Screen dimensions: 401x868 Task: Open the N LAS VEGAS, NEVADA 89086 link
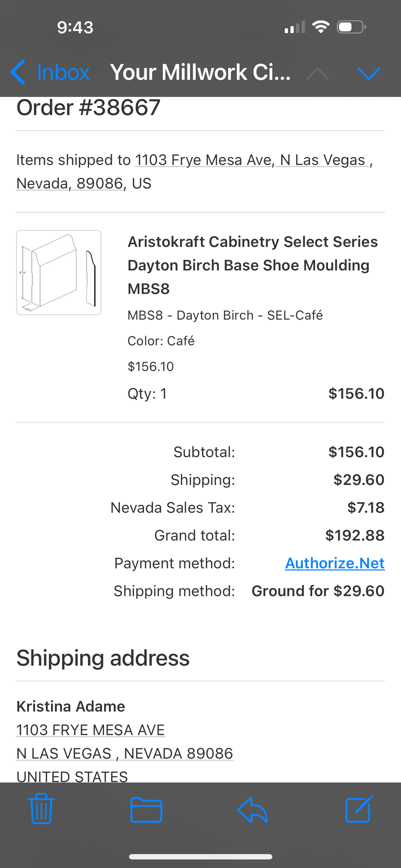pos(125,753)
